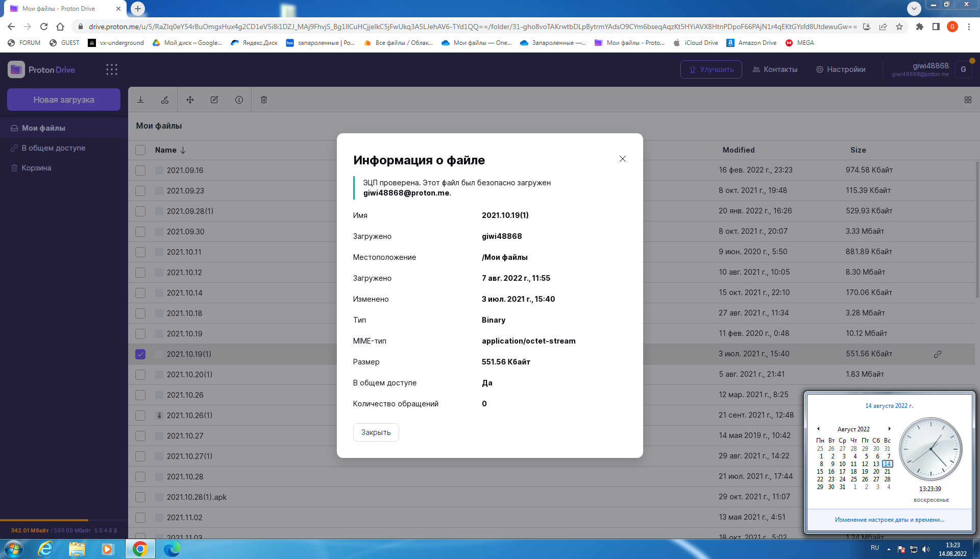Click the download toolbar icon
This screenshot has height=559, width=980.
pyautogui.click(x=140, y=100)
